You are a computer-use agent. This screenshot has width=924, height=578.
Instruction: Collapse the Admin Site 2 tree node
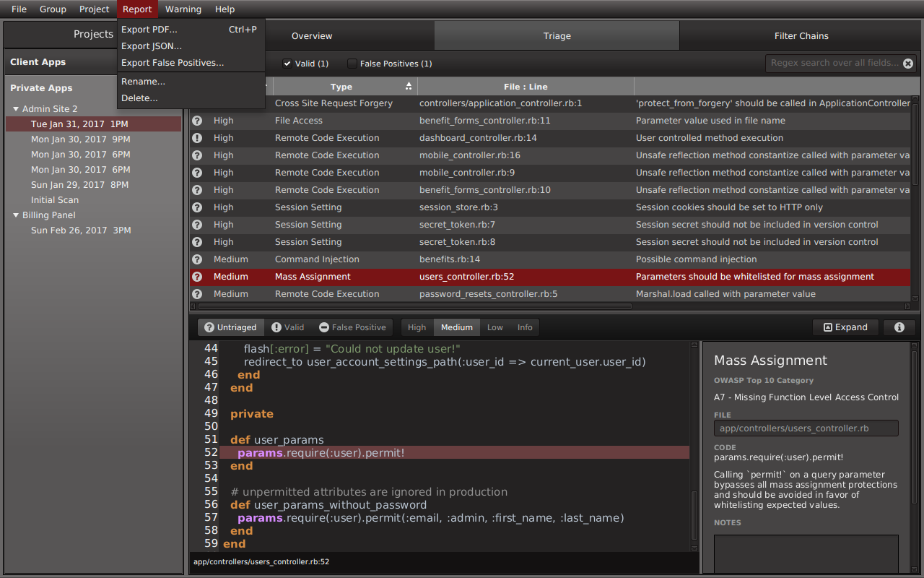point(16,109)
